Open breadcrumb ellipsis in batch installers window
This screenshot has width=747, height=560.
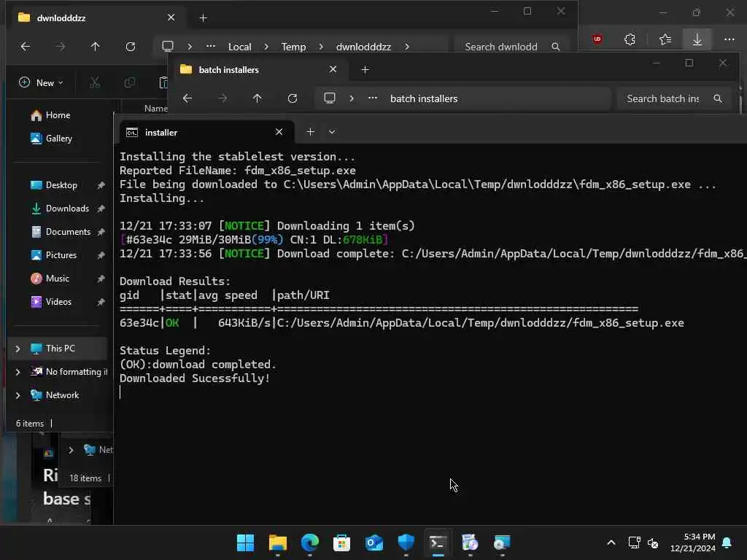tap(373, 98)
